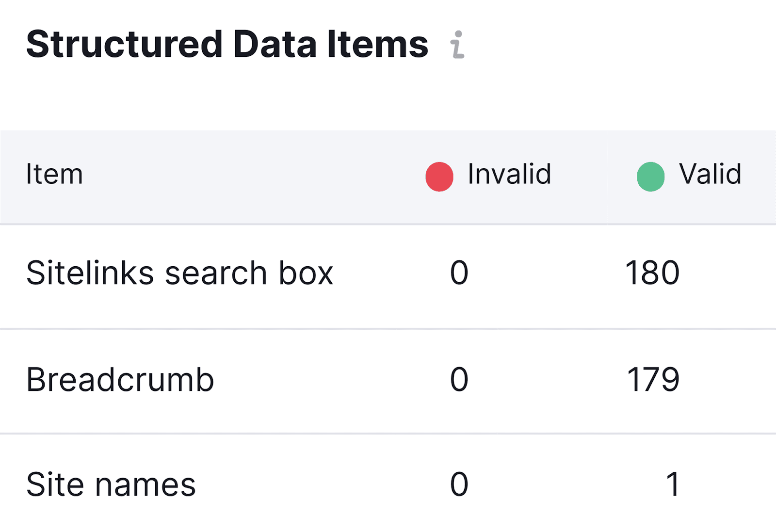Open invalid count for Sitelinks search box

[459, 273]
